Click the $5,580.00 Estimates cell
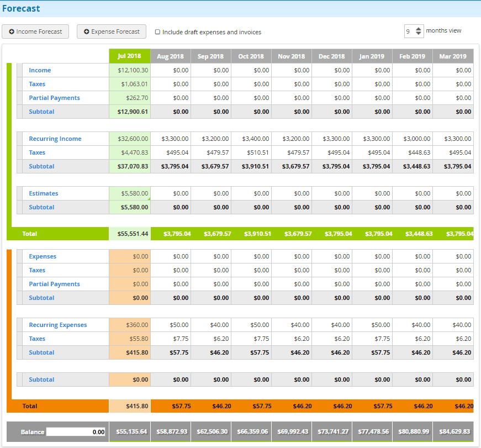The width and height of the screenshot is (481, 448). 130,193
